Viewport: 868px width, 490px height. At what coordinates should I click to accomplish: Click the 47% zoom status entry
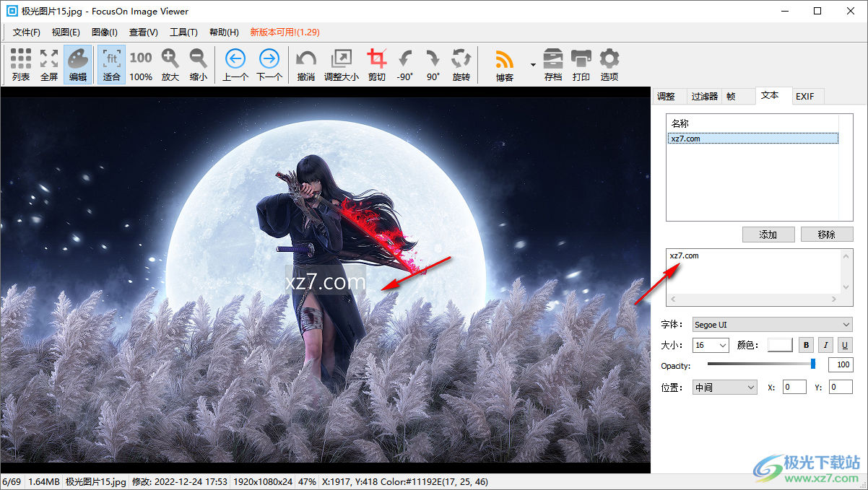(307, 481)
